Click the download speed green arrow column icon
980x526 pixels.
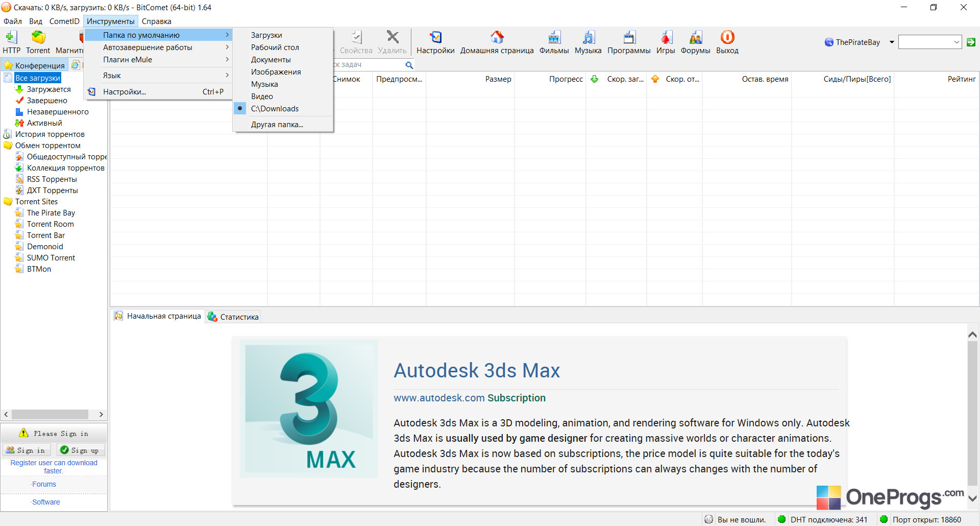[x=595, y=79]
